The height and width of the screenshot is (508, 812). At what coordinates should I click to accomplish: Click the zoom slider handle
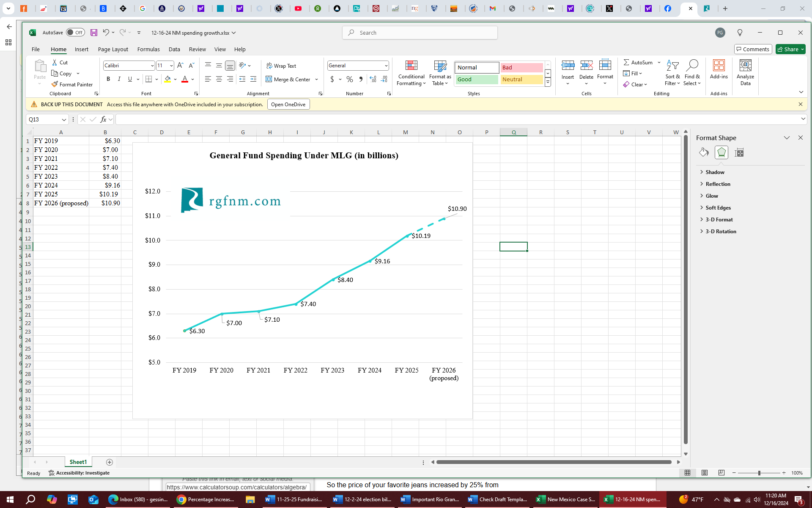click(759, 473)
